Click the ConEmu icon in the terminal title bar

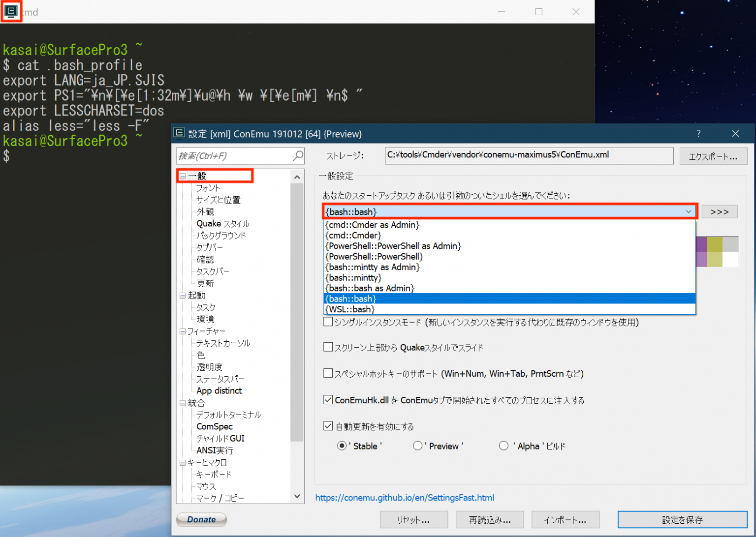[x=11, y=11]
